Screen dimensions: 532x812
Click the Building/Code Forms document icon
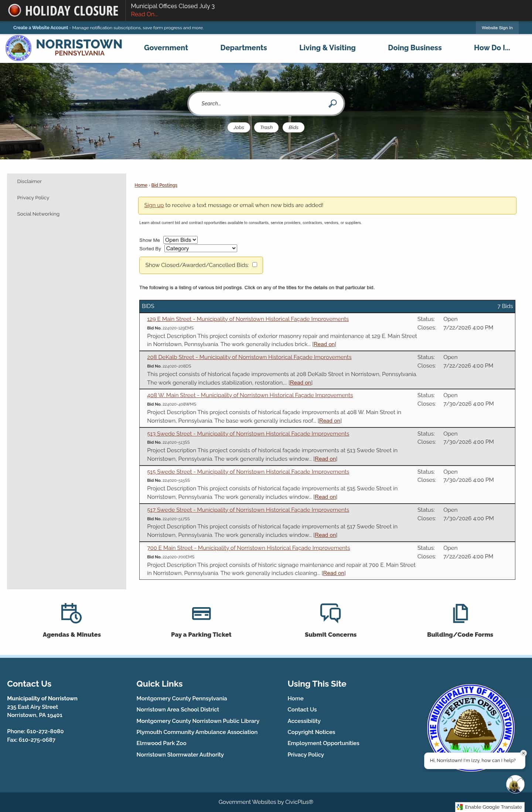460,613
